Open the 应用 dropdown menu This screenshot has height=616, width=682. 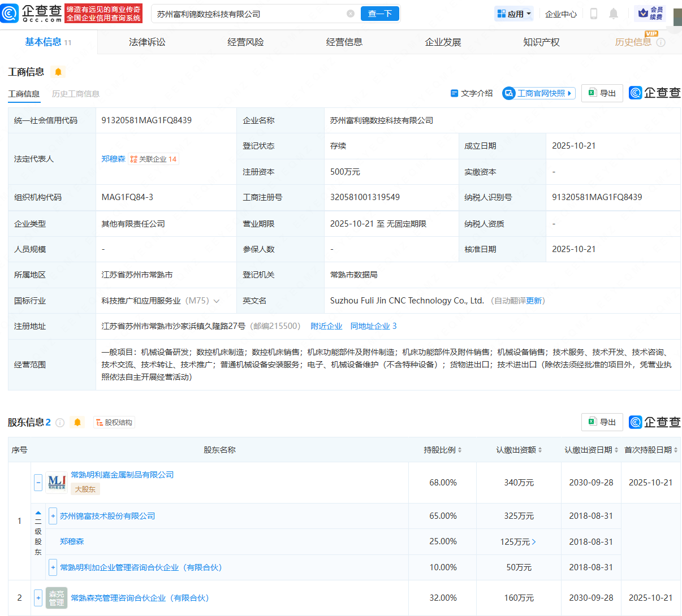coord(514,14)
